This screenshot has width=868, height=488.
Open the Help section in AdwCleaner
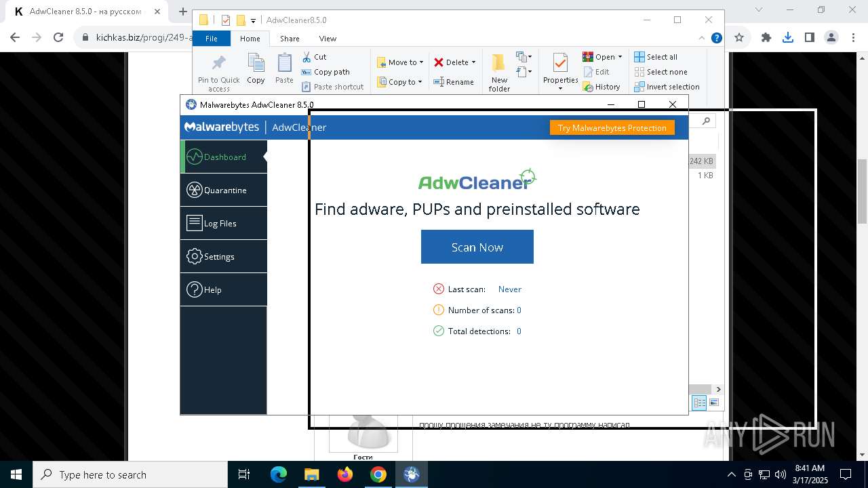click(x=224, y=289)
